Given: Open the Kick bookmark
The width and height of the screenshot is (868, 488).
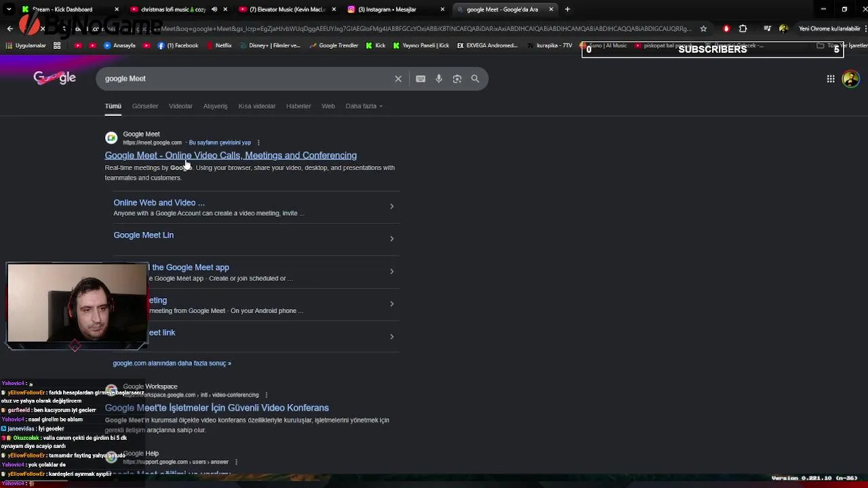Looking at the screenshot, I should coord(376,45).
